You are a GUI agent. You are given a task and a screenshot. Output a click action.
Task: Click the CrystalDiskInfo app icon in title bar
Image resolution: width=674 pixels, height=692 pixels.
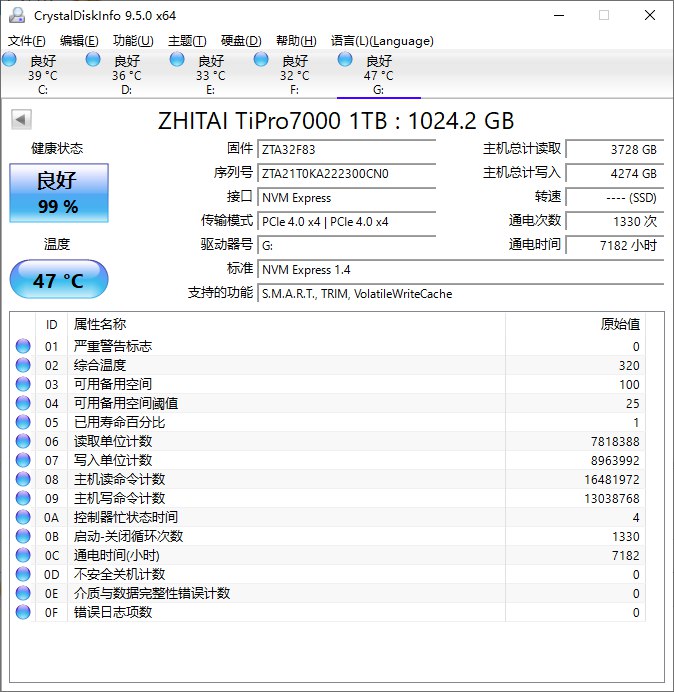point(17,15)
